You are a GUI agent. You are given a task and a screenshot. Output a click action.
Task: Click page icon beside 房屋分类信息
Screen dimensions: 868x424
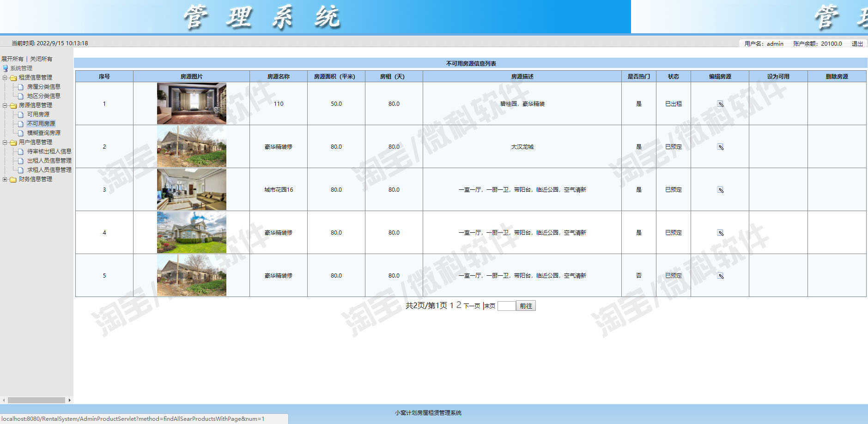click(x=20, y=87)
